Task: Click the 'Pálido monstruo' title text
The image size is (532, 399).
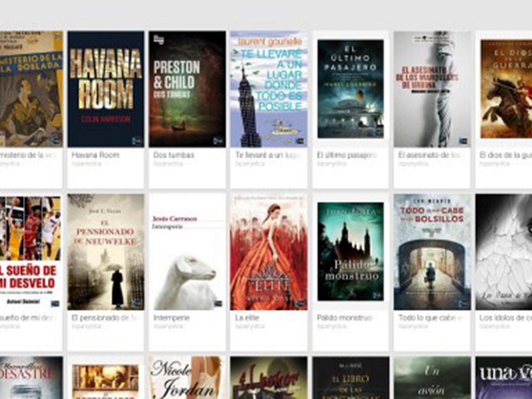Action: [x=344, y=318]
